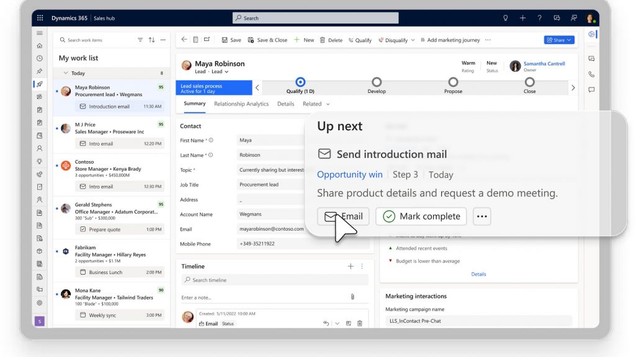Viewport: 644px width, 357px height.
Task: Open the help question mark icon
Action: pos(539,18)
